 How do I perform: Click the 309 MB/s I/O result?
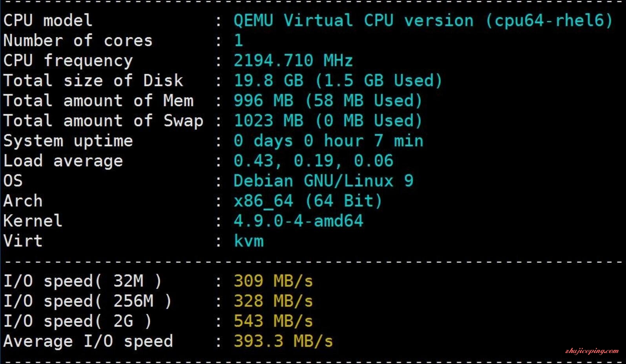click(273, 281)
